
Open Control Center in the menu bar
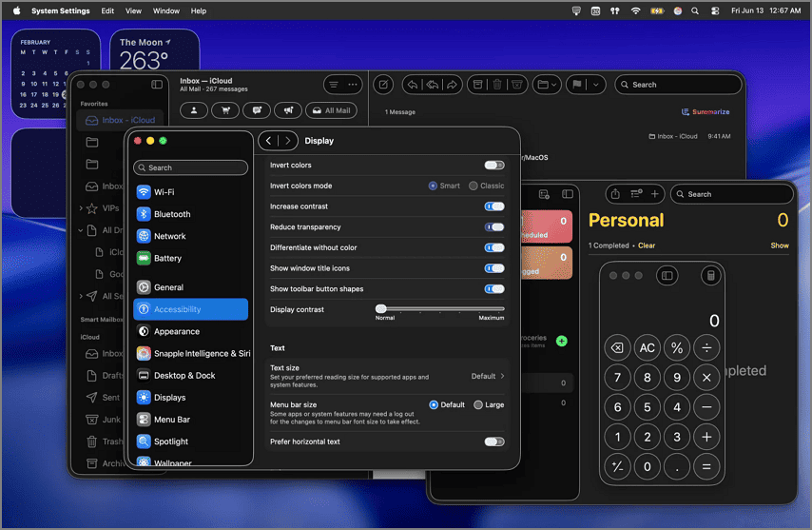click(715, 10)
